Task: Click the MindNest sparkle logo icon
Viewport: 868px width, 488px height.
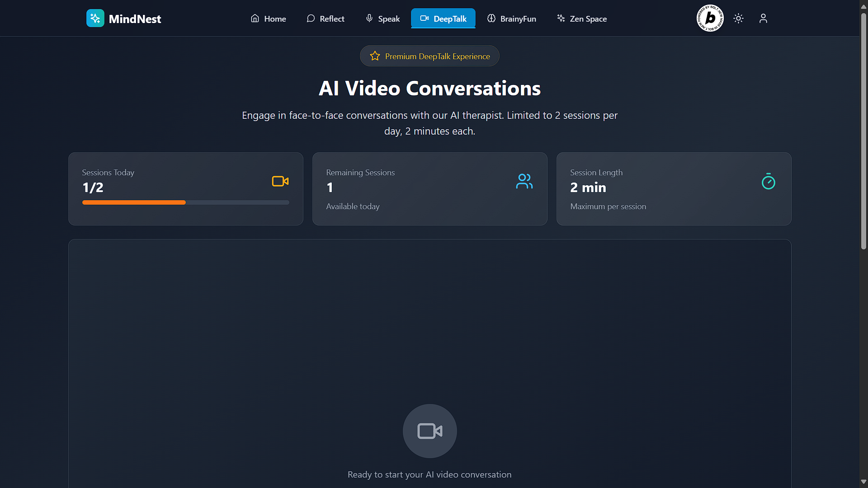Action: pyautogui.click(x=95, y=19)
